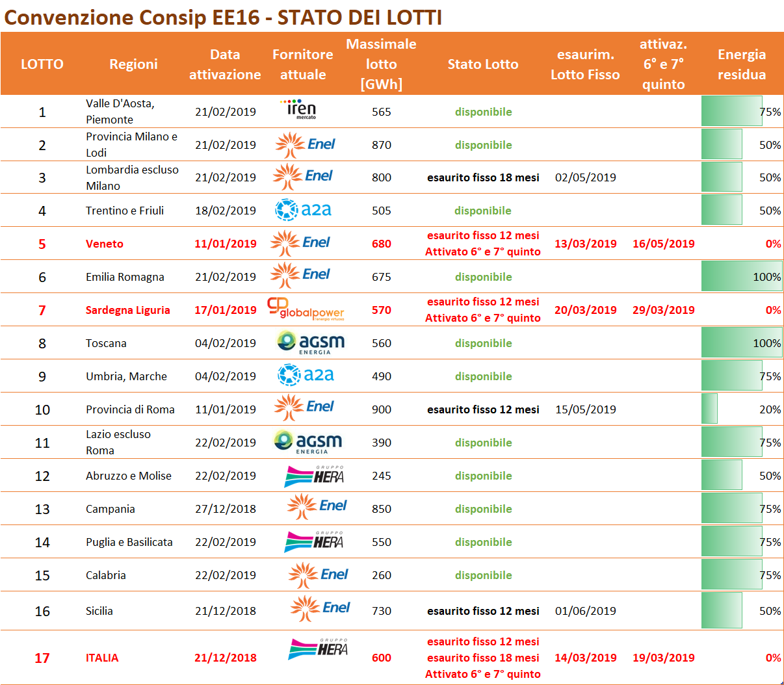Click the Enel logo in the Veneto row
This screenshot has width=784, height=685.
pyautogui.click(x=301, y=243)
